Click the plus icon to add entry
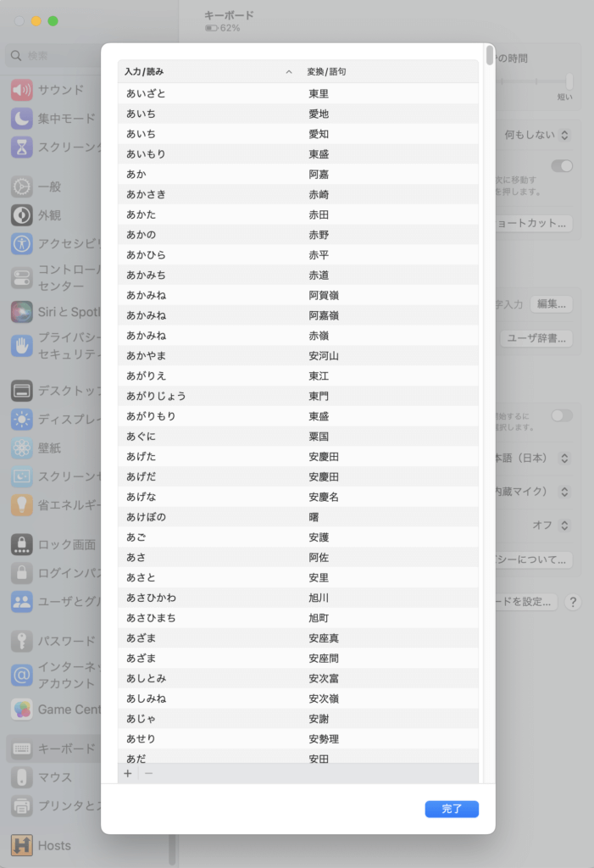Screen dimensions: 594x868 click(x=128, y=773)
